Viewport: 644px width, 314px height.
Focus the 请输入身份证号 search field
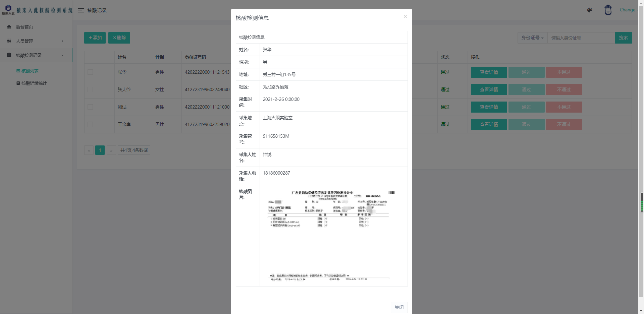tap(581, 38)
